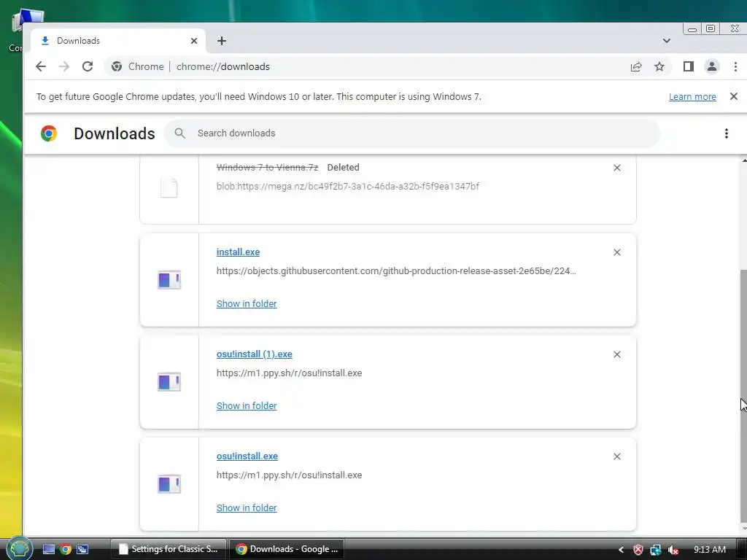Launch Chrome from quick launch bar
The image size is (747, 560).
[66, 549]
